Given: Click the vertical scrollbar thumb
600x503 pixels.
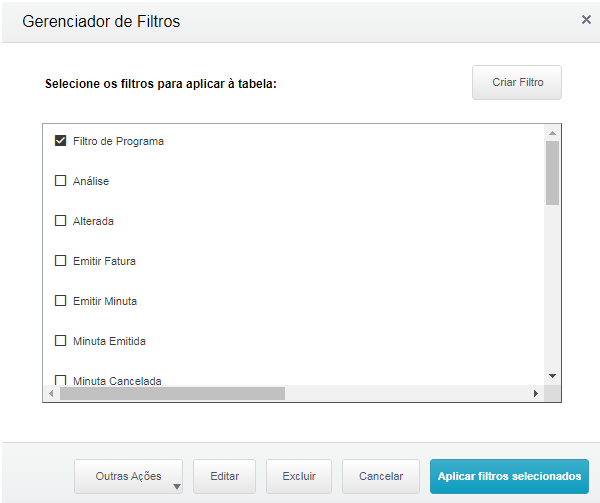Looking at the screenshot, I should pos(552,172).
